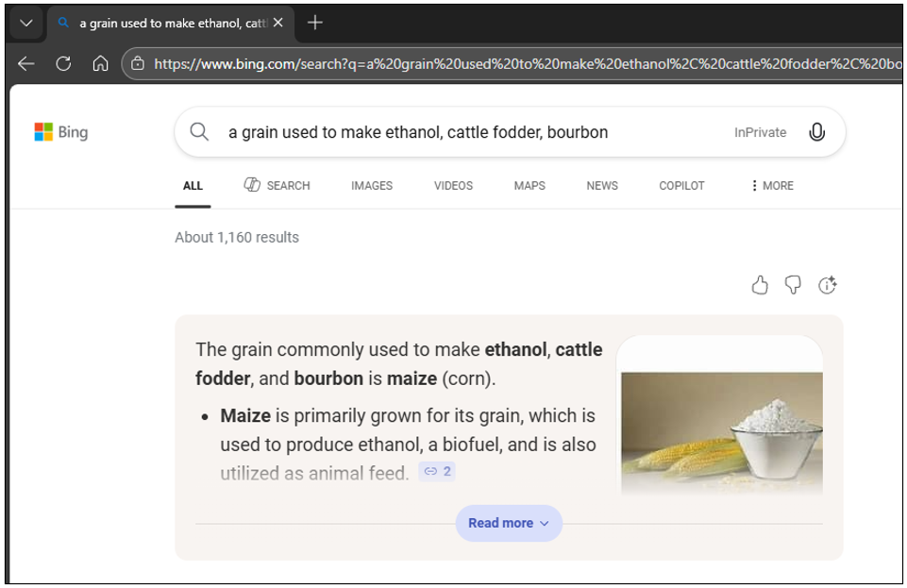
Task: Give thumbs up feedback on answer
Action: pyautogui.click(x=760, y=285)
